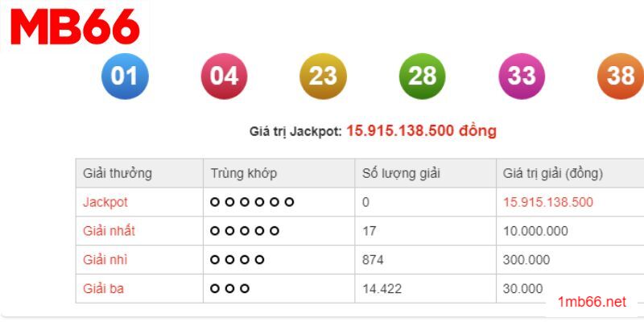Click the Giải nhất row's five match circles
Screen dimensions: 644x322
click(x=245, y=231)
